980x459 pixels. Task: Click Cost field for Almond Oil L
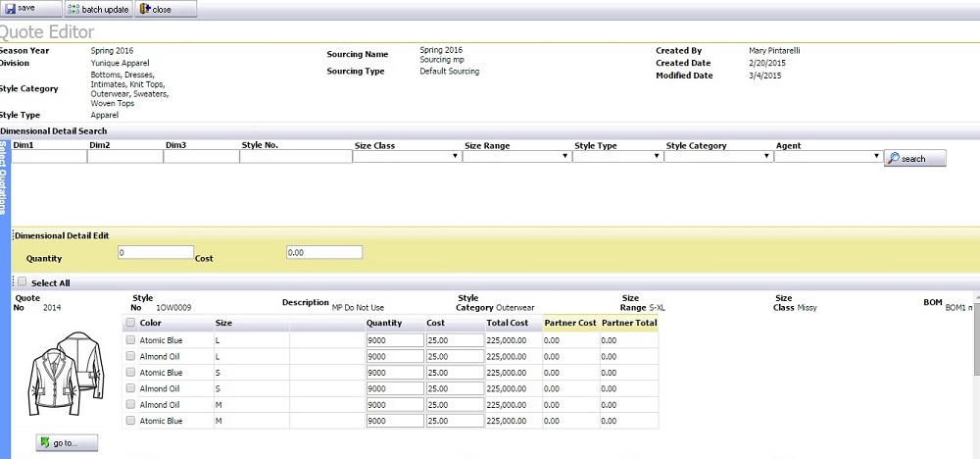(x=455, y=356)
